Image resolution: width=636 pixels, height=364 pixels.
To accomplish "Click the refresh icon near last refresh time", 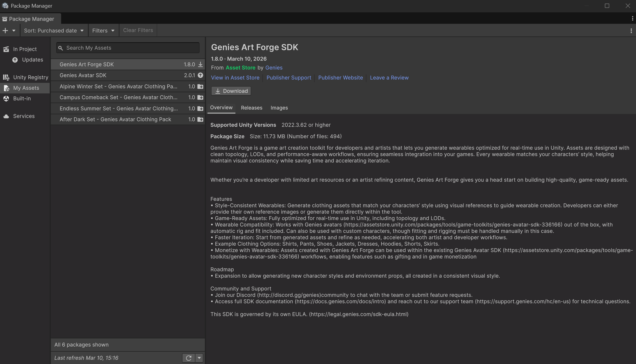I will 188,358.
